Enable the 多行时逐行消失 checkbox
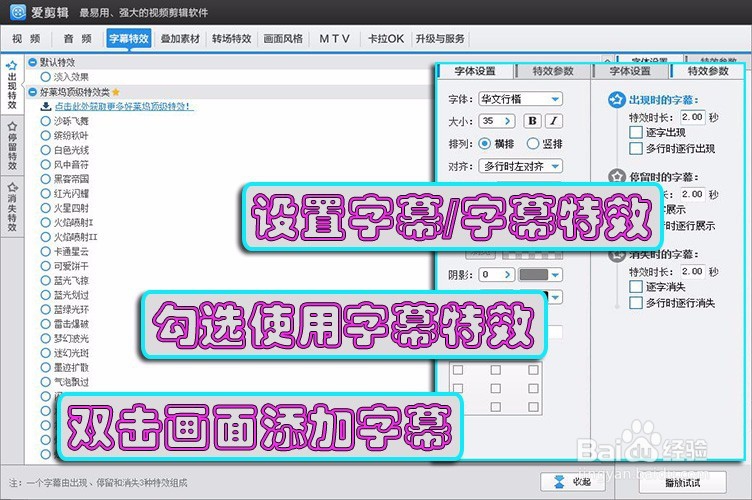The height and width of the screenshot is (500, 752). tap(636, 302)
